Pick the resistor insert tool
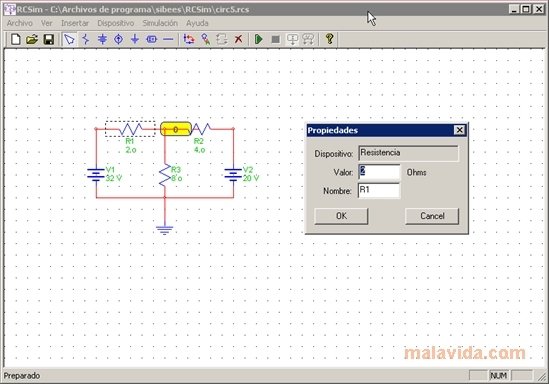549x384 pixels. [86, 39]
